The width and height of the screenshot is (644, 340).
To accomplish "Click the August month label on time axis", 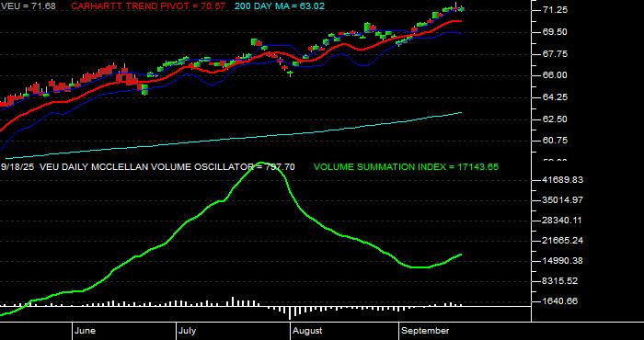I will (x=307, y=331).
